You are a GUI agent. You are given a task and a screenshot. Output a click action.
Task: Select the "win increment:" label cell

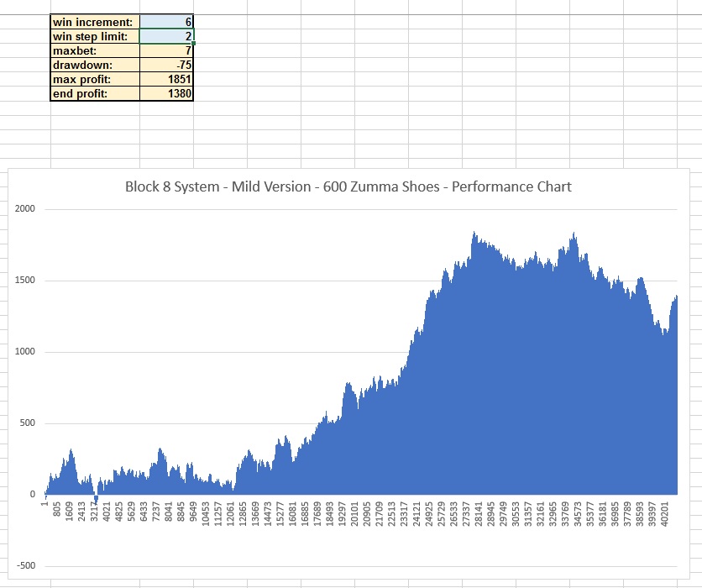[95, 21]
